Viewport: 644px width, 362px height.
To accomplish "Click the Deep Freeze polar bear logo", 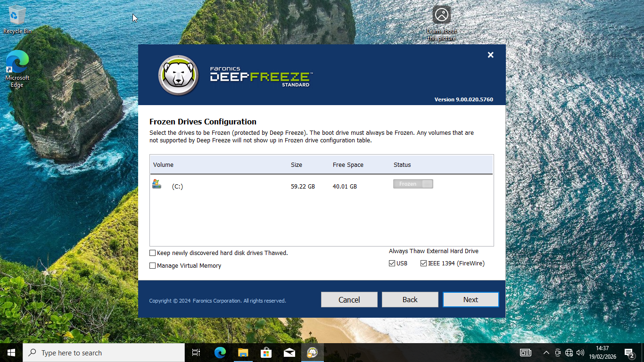I will click(x=178, y=75).
